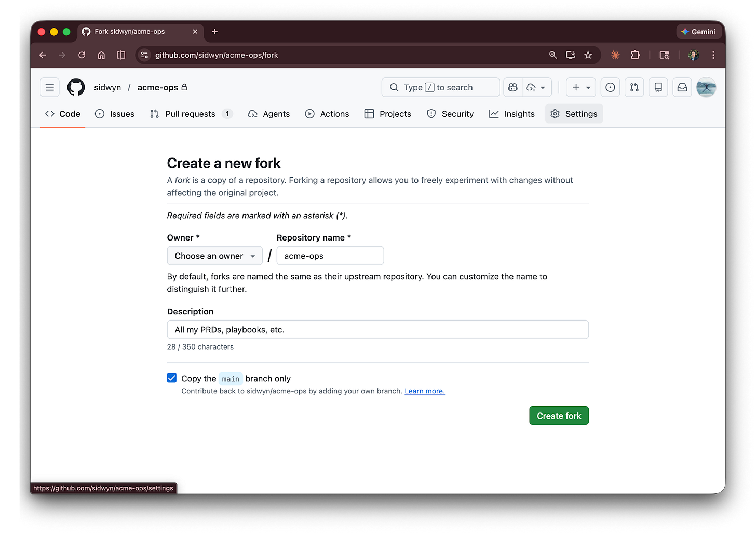Click the address bar URL text
This screenshot has width=756, height=534.
click(x=217, y=55)
